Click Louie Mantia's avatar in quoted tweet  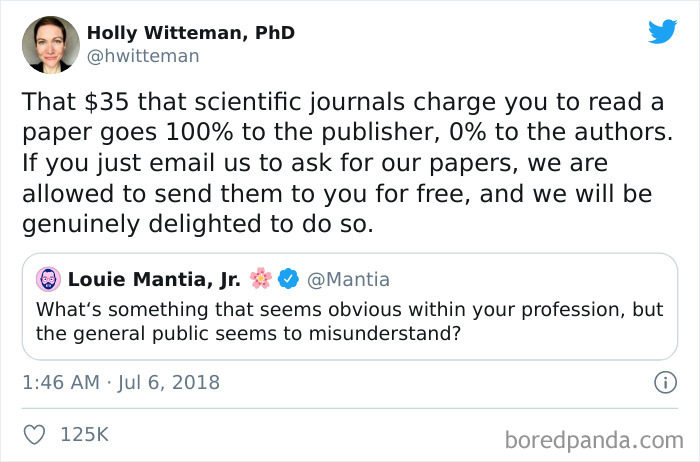[x=48, y=279]
